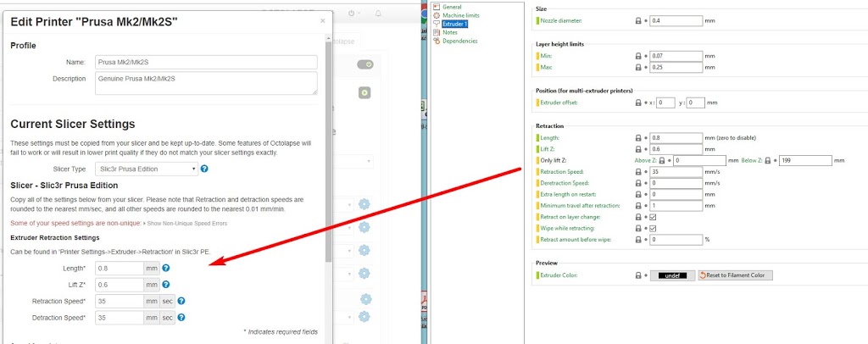Viewport: 868px width, 344px height.
Task: Edit Octolapse retraction Length field
Action: point(120,269)
